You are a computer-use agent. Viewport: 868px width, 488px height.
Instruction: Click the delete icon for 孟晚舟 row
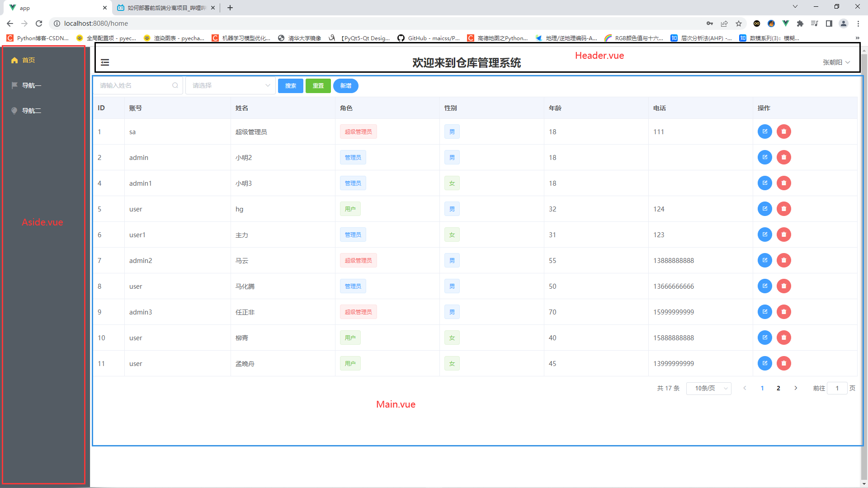[783, 363]
